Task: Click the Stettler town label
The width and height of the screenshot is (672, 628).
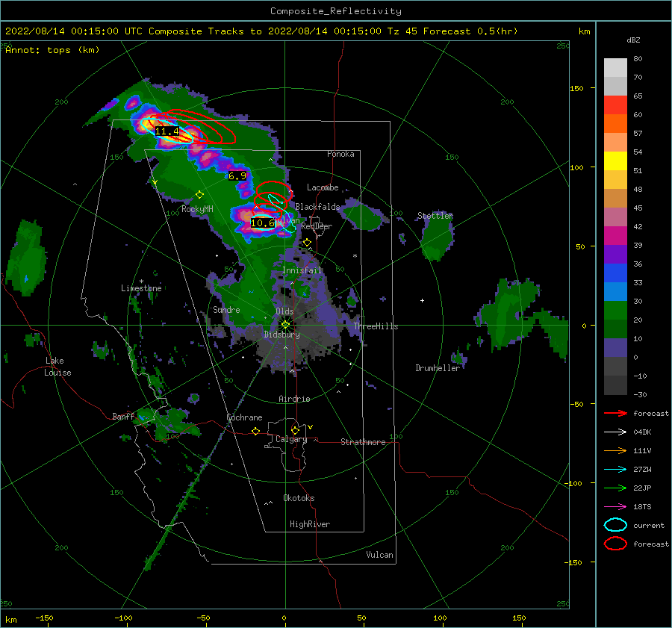Action: (435, 216)
